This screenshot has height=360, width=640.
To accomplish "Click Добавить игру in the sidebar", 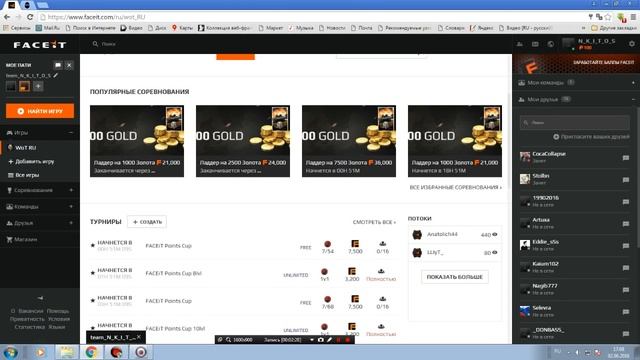I will click(31, 161).
